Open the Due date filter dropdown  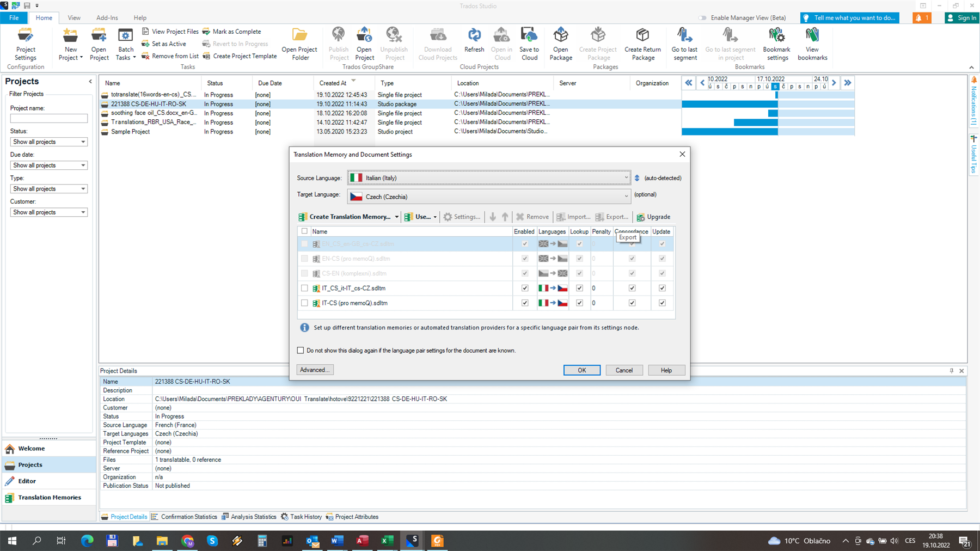pyautogui.click(x=49, y=165)
